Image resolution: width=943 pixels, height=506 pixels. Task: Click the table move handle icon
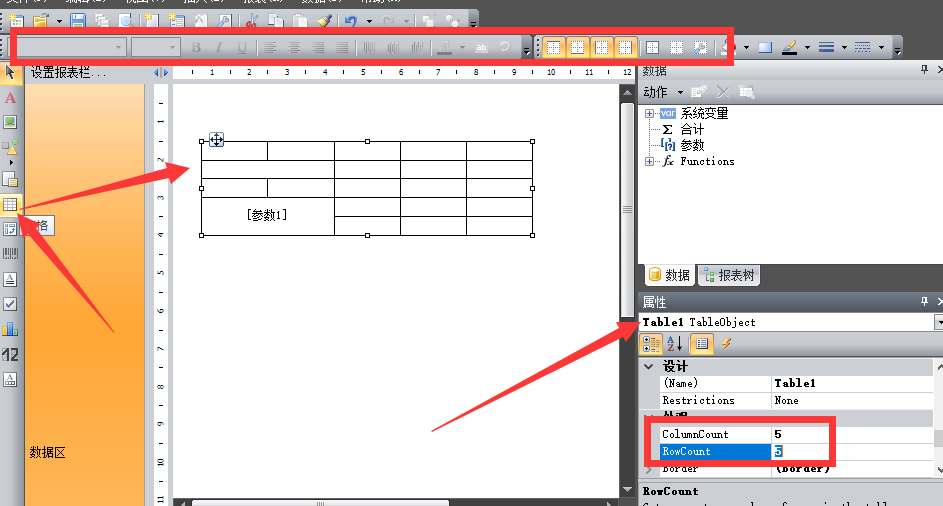tap(217, 140)
